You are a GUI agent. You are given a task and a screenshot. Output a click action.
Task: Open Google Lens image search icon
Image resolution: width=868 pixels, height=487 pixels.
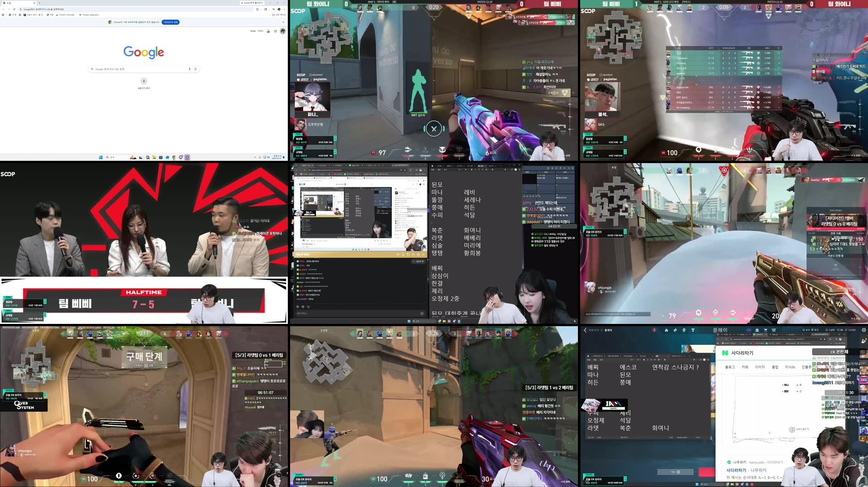195,69
